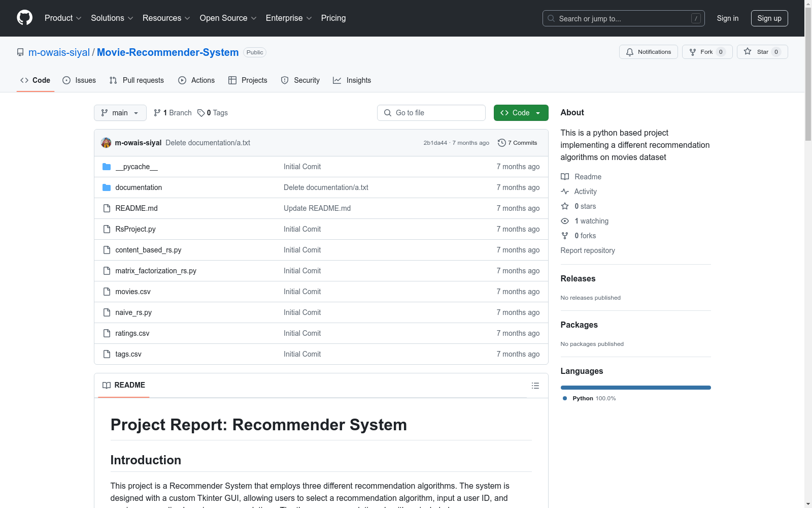Switch to the Pull requests tab
The height and width of the screenshot is (508, 812).
137,80
